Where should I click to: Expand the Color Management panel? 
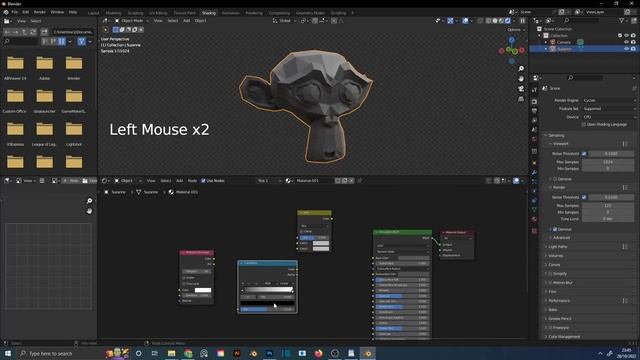pos(564,337)
